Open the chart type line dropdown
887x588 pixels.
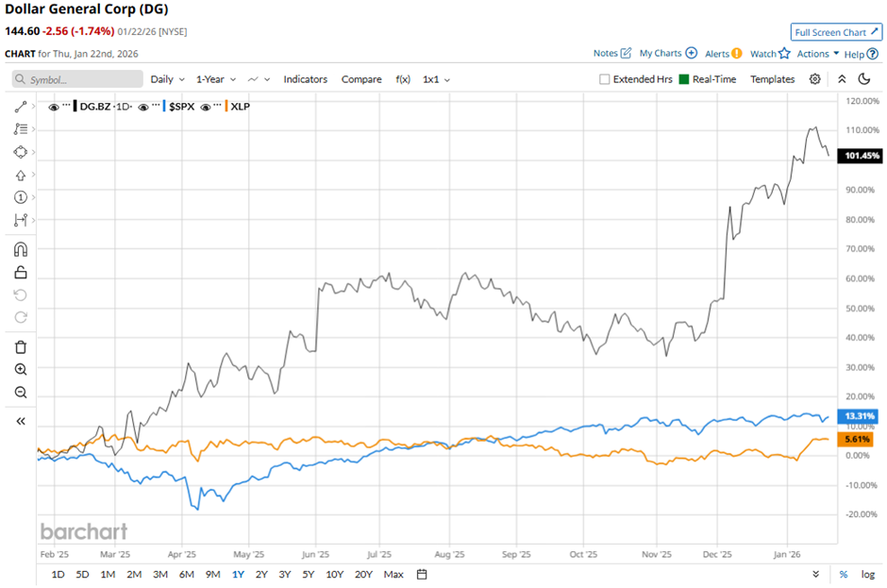click(259, 79)
